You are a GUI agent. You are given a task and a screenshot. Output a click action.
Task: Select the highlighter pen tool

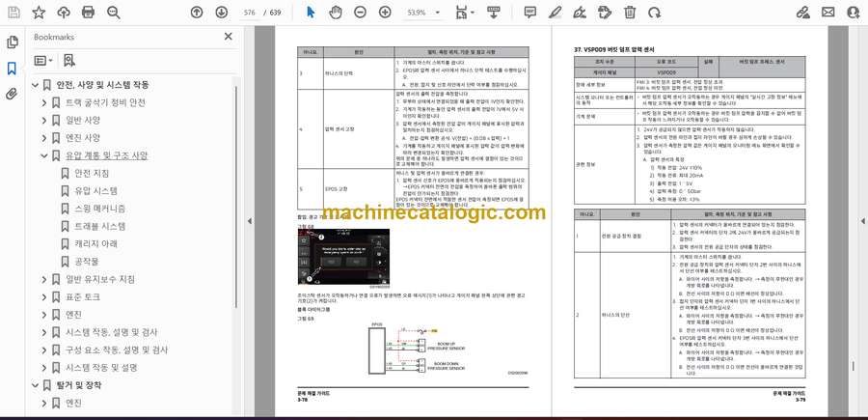pos(556,13)
